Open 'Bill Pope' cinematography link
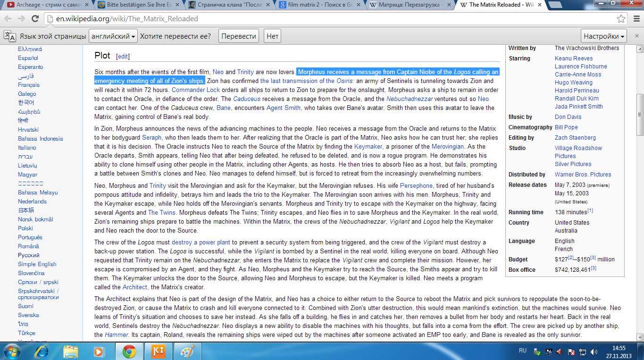This screenshot has width=644, height=360. click(x=566, y=127)
